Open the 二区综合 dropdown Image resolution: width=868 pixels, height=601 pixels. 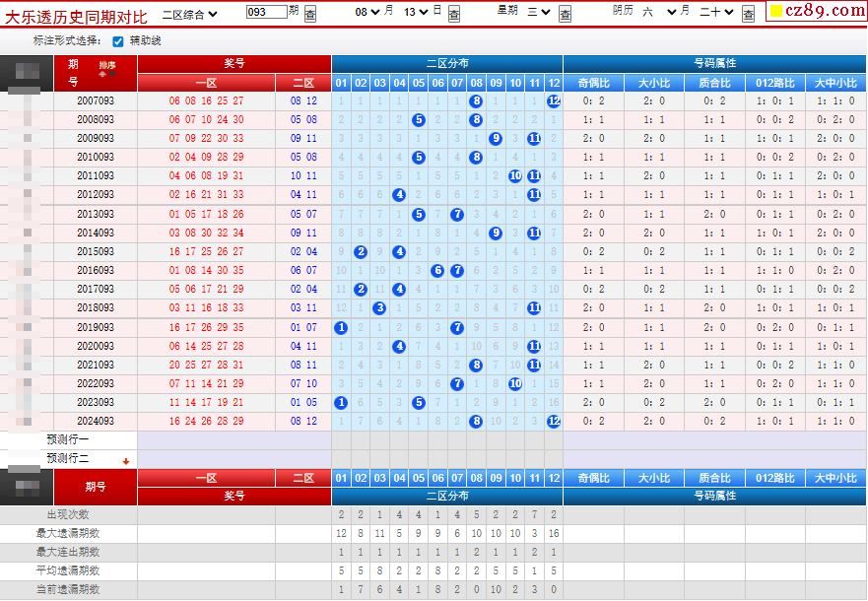point(190,15)
